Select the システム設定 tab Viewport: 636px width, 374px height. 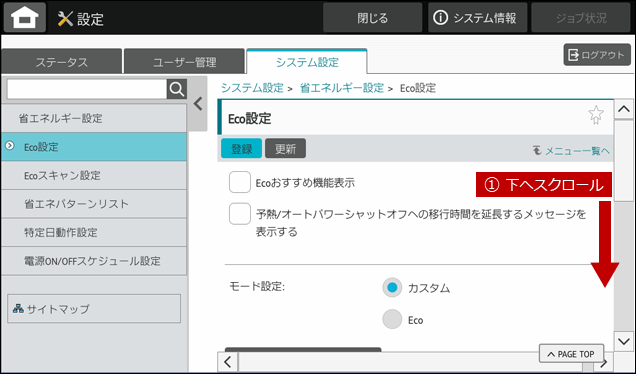(307, 62)
